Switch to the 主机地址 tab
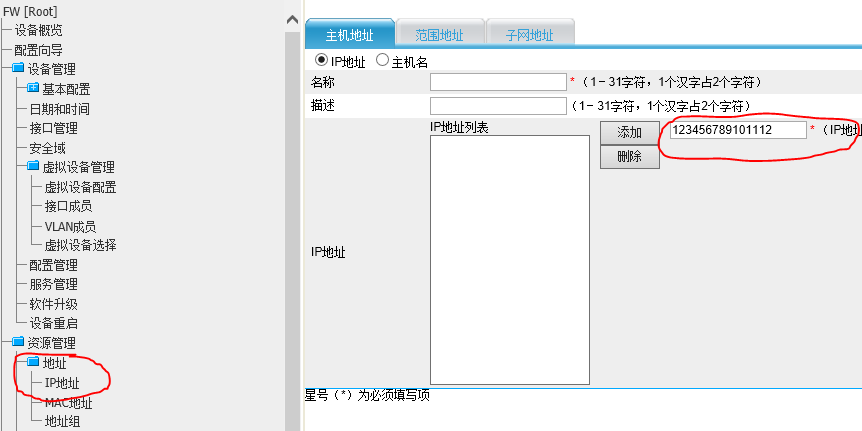 coord(350,33)
